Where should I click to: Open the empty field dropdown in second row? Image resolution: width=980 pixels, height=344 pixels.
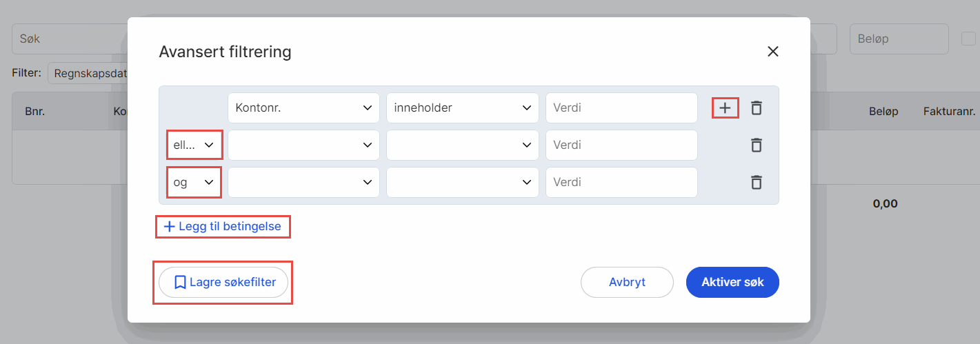303,145
